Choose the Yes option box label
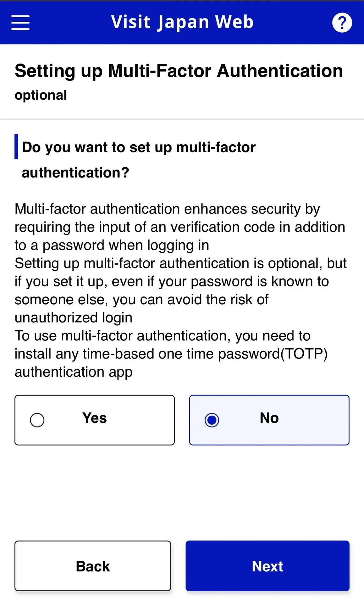The width and height of the screenshot is (364, 613). (x=95, y=418)
